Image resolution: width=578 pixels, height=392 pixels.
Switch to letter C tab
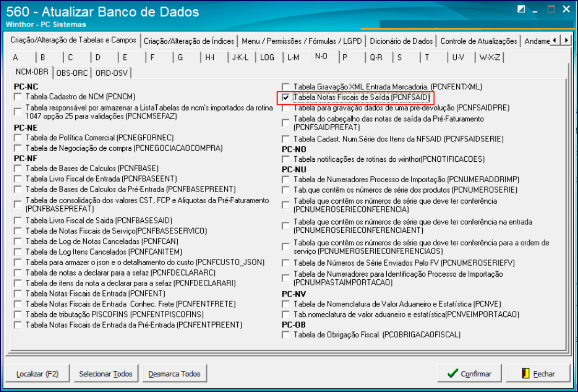[x=77, y=57]
